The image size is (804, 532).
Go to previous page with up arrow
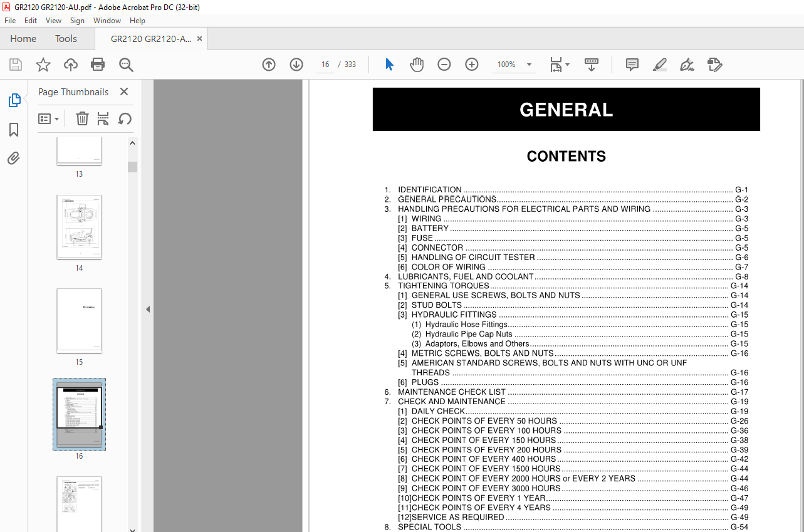[x=269, y=65]
